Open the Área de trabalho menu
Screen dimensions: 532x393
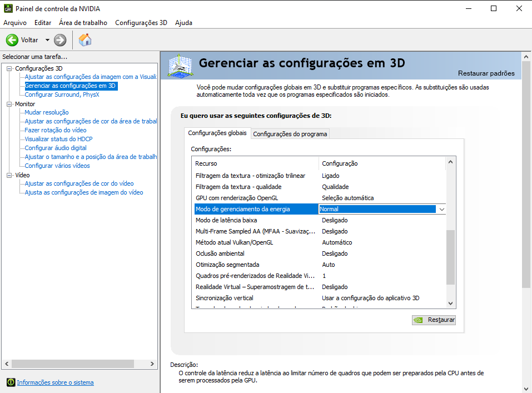83,23
